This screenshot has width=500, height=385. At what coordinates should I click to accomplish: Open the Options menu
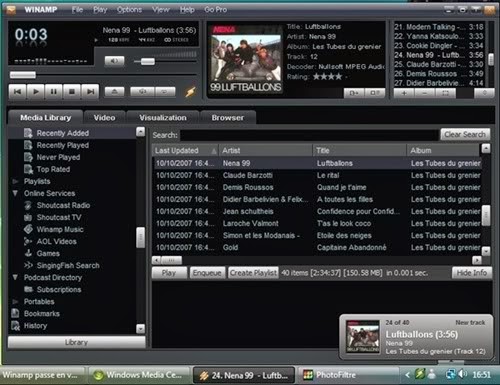(129, 10)
